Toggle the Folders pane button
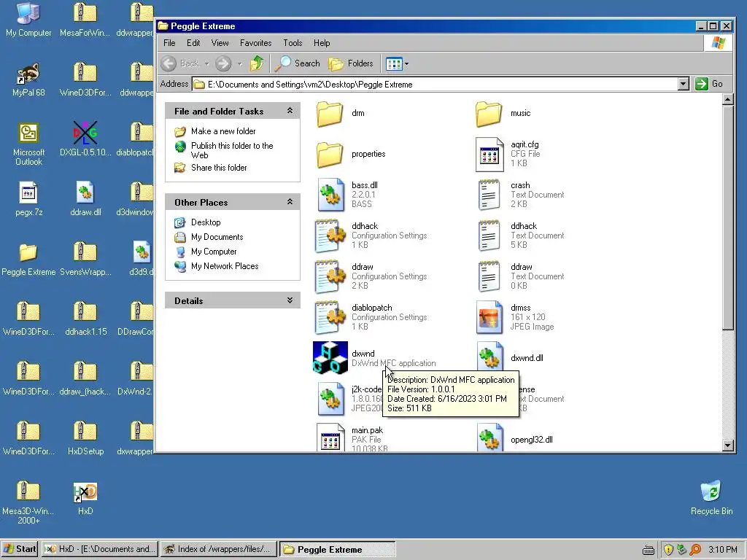The height and width of the screenshot is (560, 747). click(351, 63)
